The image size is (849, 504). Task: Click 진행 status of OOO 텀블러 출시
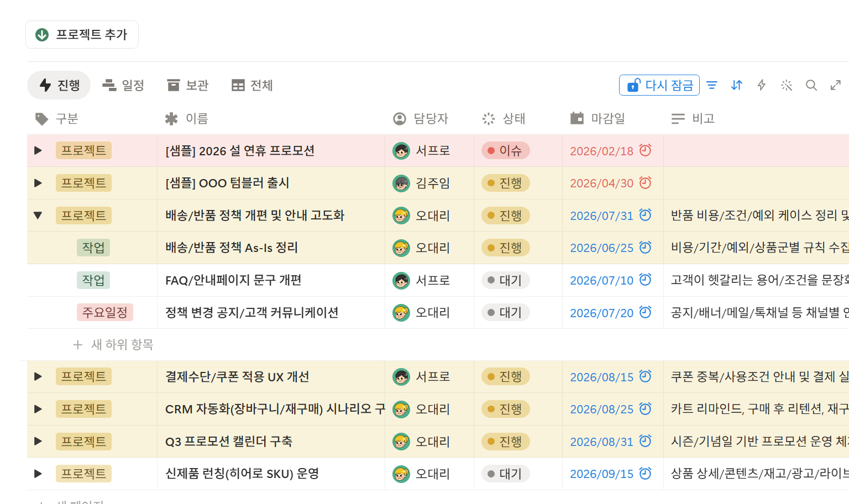[505, 183]
